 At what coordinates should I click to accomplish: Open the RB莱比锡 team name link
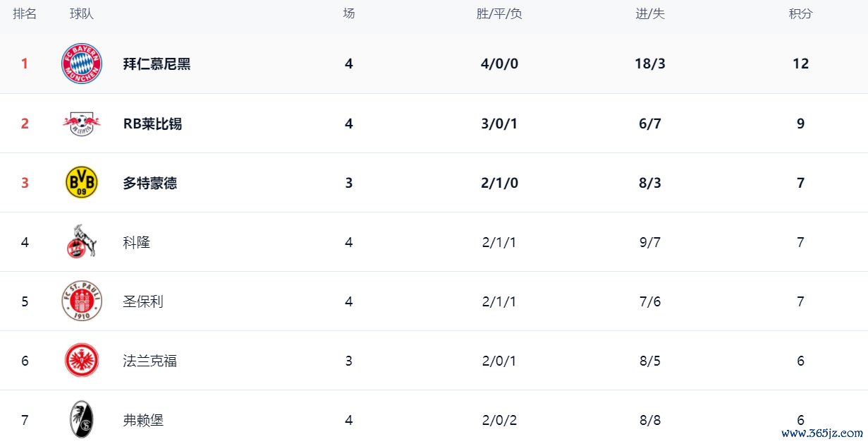152,124
